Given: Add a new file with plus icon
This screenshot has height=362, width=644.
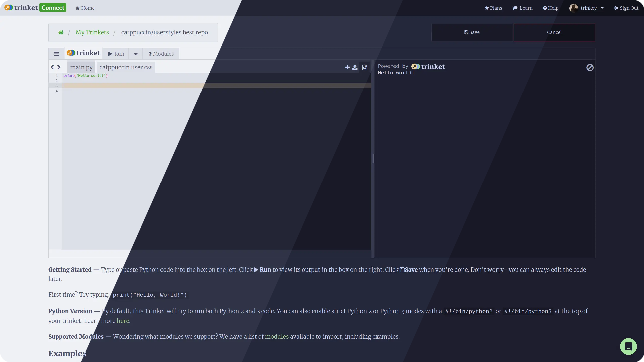Looking at the screenshot, I should coord(347,67).
